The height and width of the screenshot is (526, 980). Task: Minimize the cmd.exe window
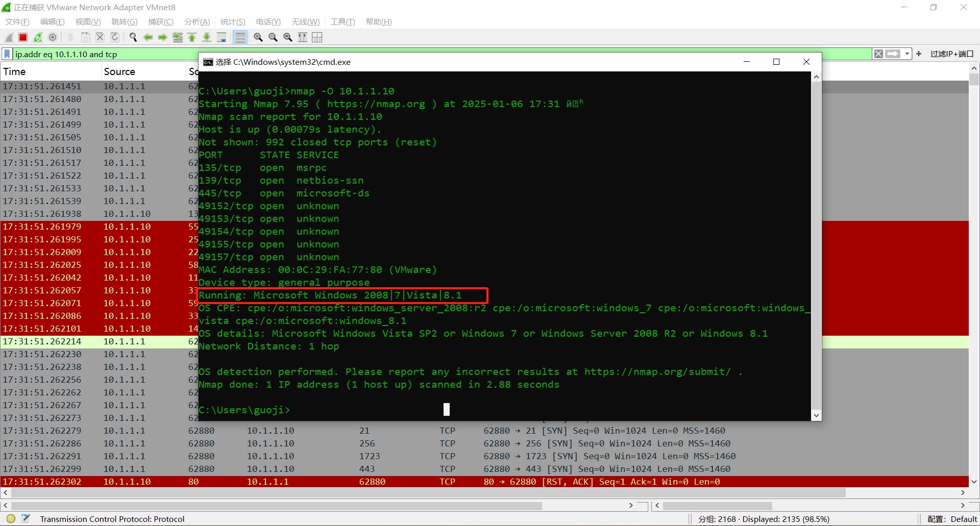click(747, 62)
